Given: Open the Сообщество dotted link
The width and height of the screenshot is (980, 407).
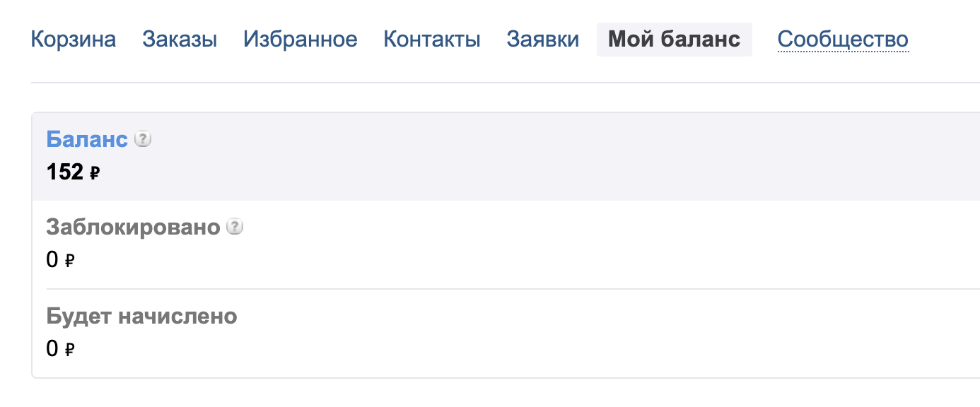Looking at the screenshot, I should 843,40.
